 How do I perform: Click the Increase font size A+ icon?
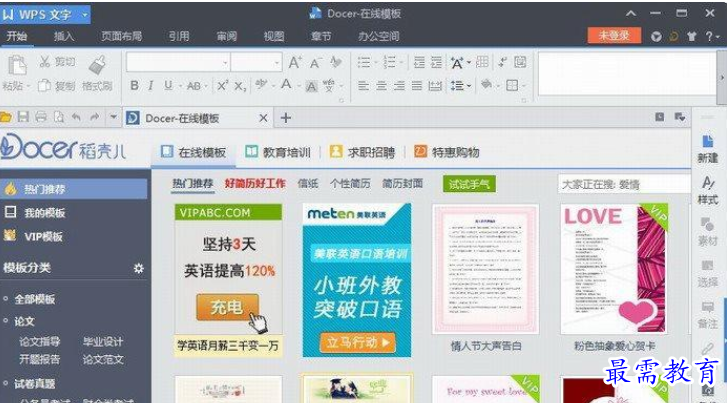coord(295,62)
